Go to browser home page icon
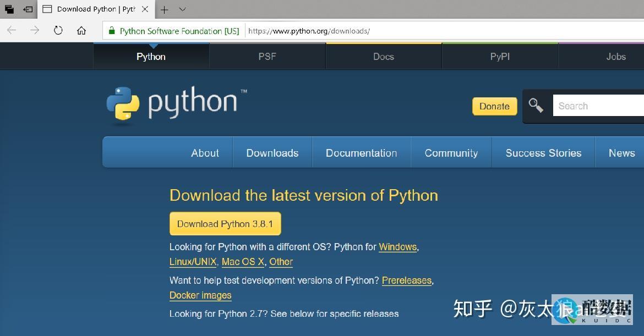 pyautogui.click(x=81, y=30)
